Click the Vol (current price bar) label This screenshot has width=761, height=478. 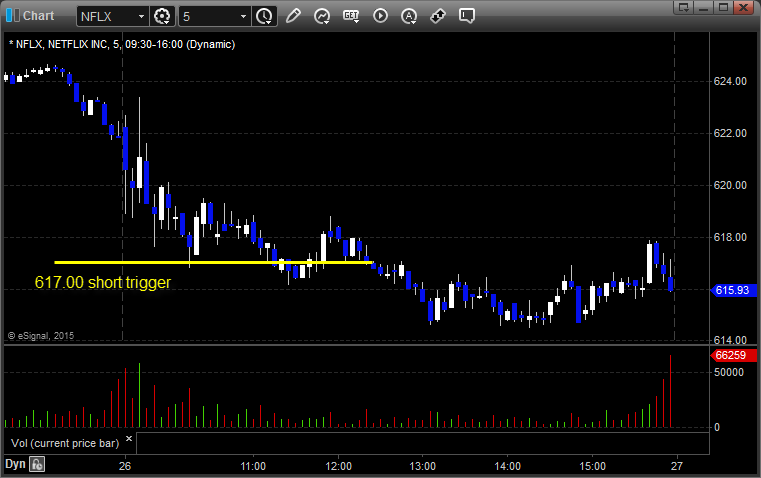pyautogui.click(x=65, y=443)
